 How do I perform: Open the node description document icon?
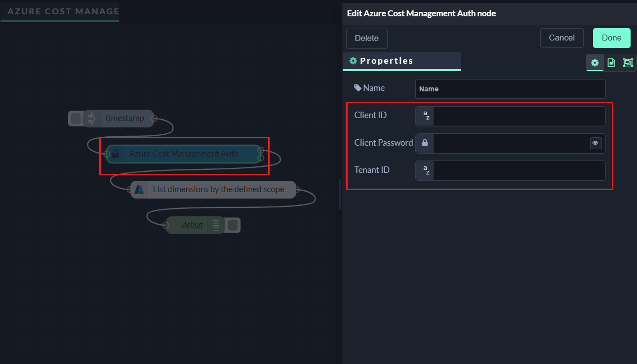[611, 63]
